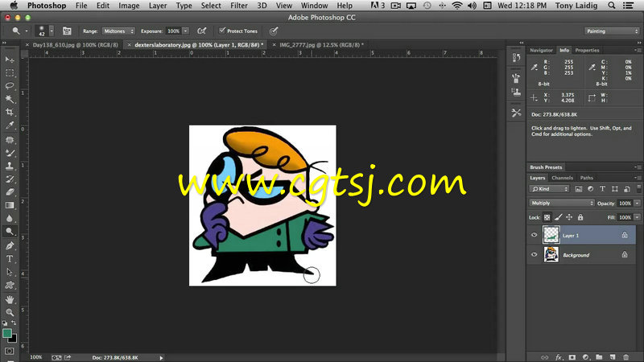The width and height of the screenshot is (644, 362).
Task: Open the Range Midtones dropdown
Action: [118, 31]
